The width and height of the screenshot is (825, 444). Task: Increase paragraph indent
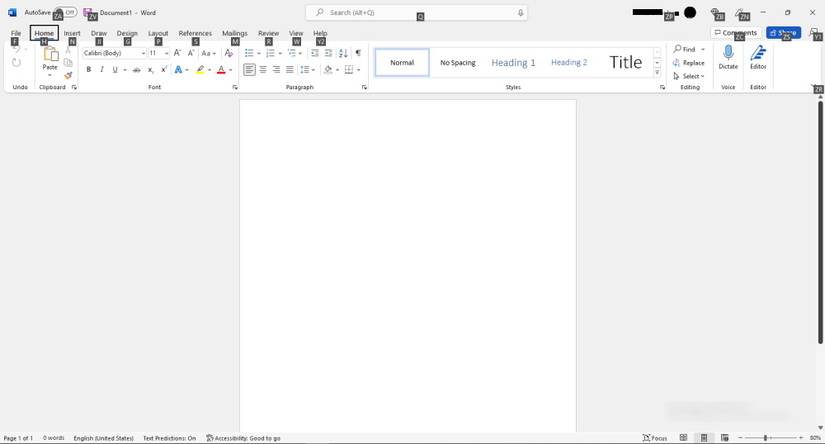pyautogui.click(x=328, y=53)
